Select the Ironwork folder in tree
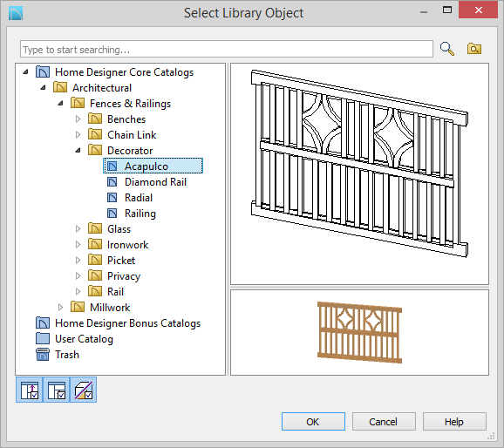This screenshot has width=504, height=448. (127, 245)
